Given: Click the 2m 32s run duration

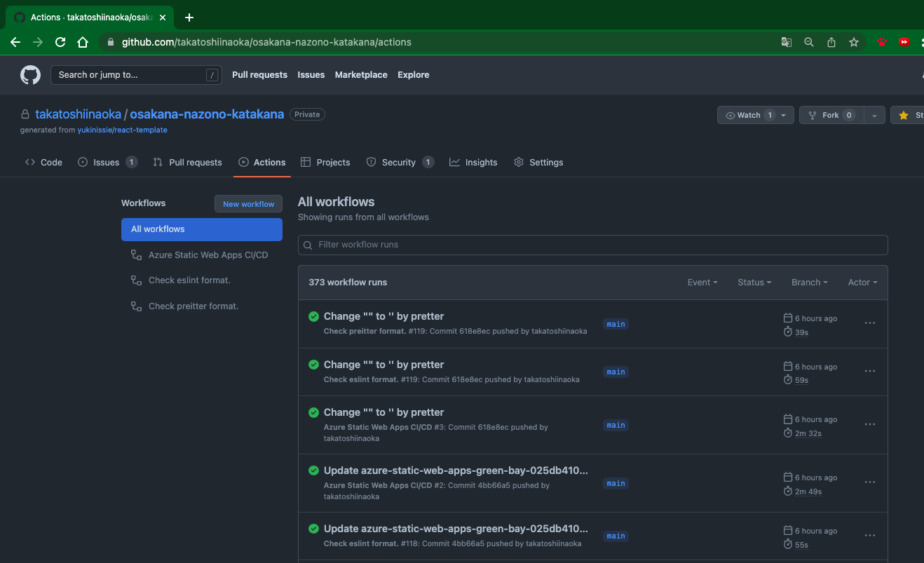Looking at the screenshot, I should click(x=808, y=433).
